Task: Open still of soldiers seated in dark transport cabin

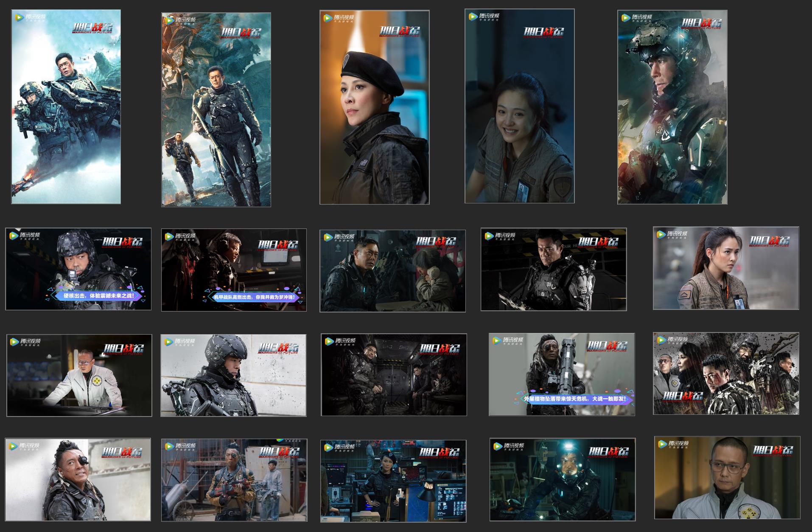Action: tap(394, 375)
